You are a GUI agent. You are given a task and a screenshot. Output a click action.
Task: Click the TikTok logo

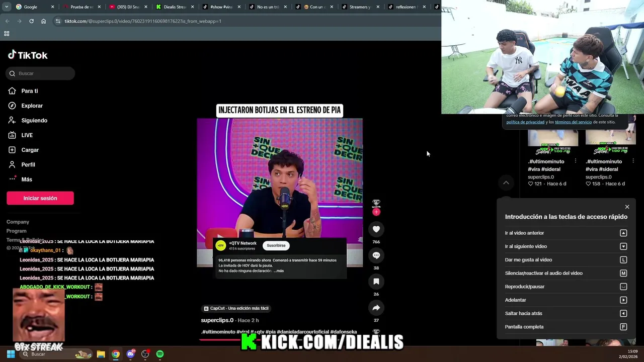28,55
